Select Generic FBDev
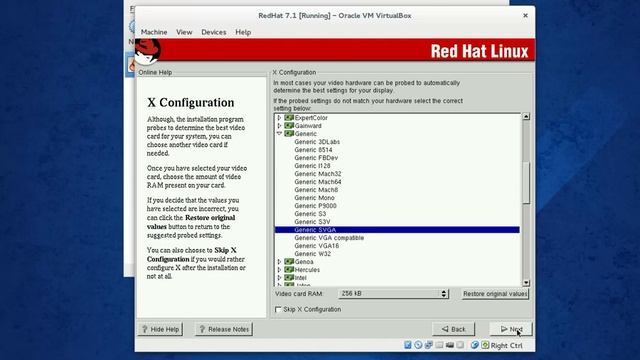Image resolution: width=640 pixels, height=360 pixels. point(316,158)
